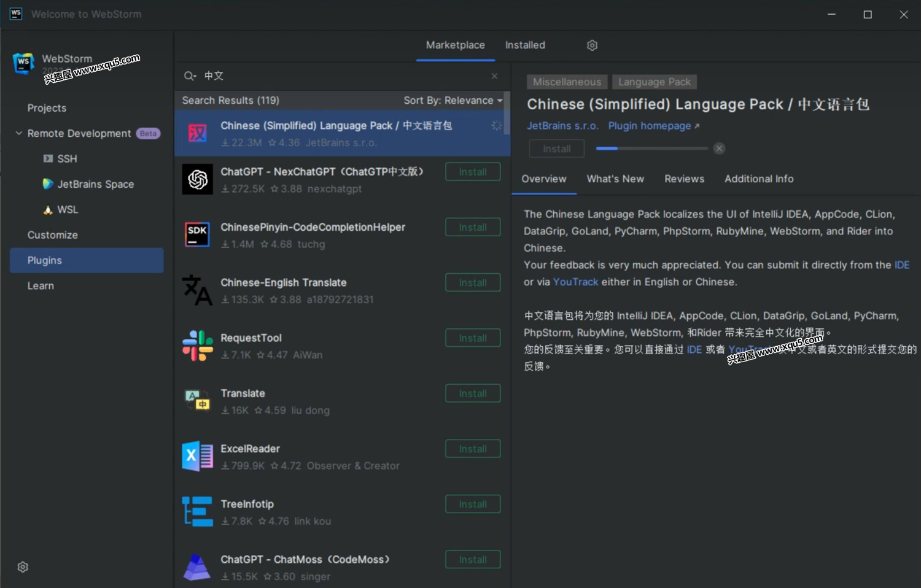Install Chinese-English Translate plugin

coord(473,282)
